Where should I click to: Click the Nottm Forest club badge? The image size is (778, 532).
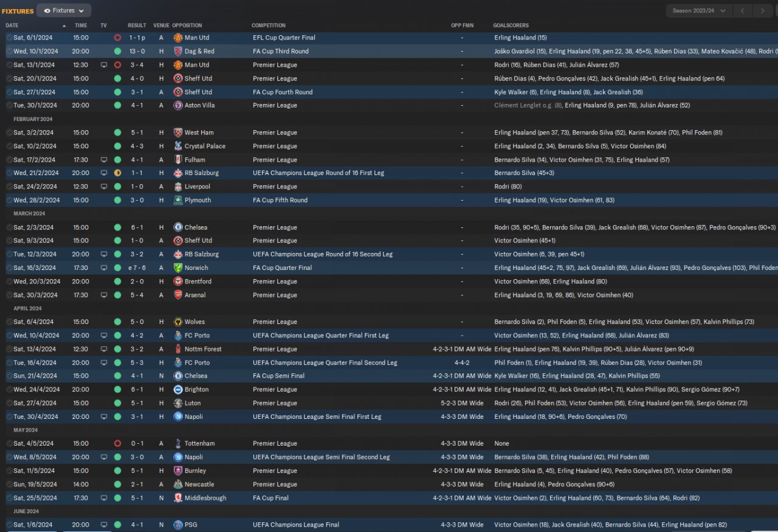coord(178,349)
